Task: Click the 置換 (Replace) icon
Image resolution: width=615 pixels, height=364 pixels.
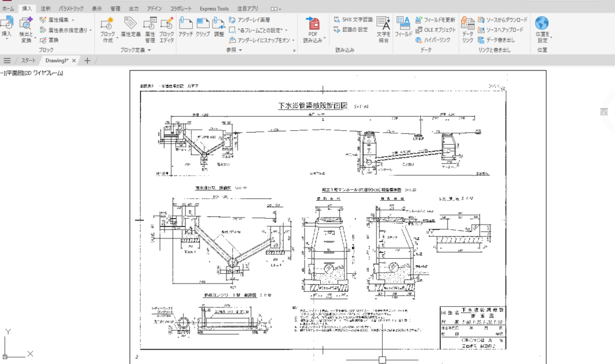Action: coord(43,40)
